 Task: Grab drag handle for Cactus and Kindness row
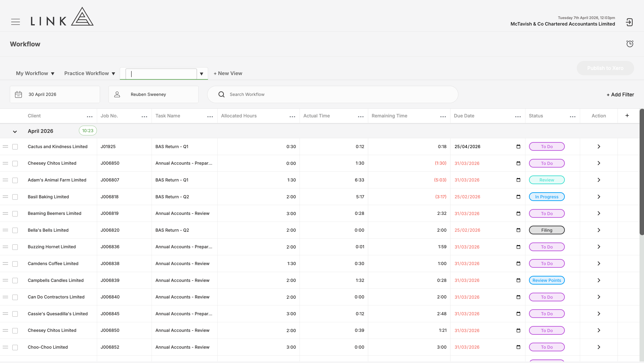[6, 146]
